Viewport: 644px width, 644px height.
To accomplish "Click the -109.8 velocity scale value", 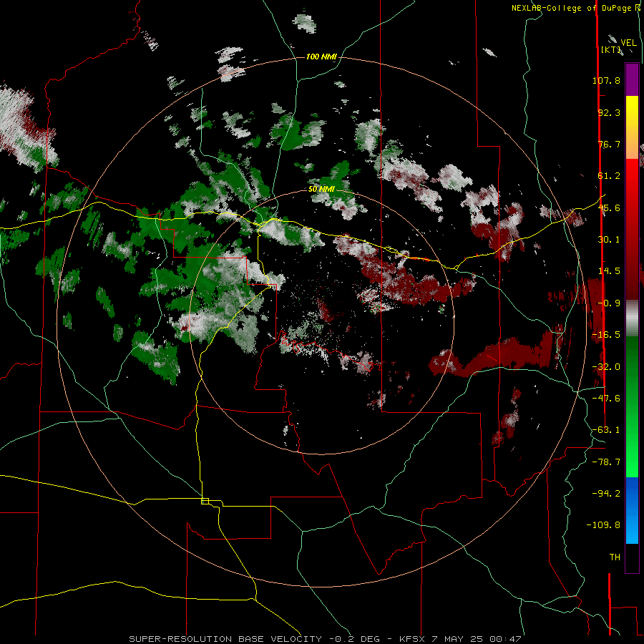I will (603, 525).
